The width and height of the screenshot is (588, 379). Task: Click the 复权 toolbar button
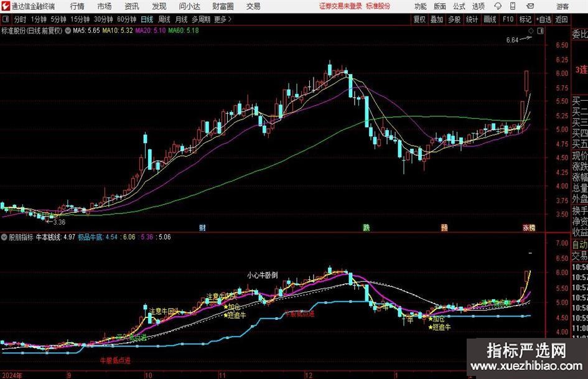[x=419, y=19]
